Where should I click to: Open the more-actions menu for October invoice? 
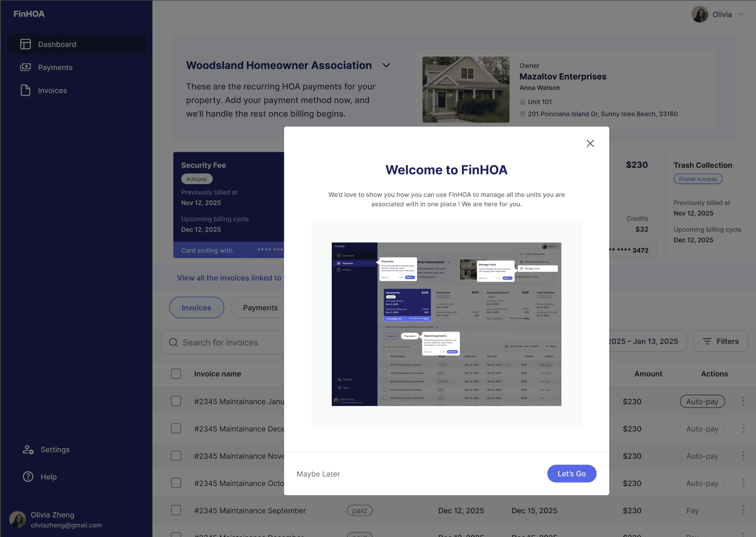click(743, 483)
